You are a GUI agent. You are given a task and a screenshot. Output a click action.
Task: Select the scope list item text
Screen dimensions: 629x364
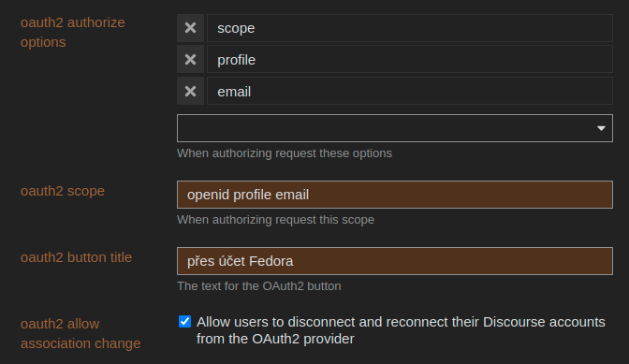(x=236, y=28)
